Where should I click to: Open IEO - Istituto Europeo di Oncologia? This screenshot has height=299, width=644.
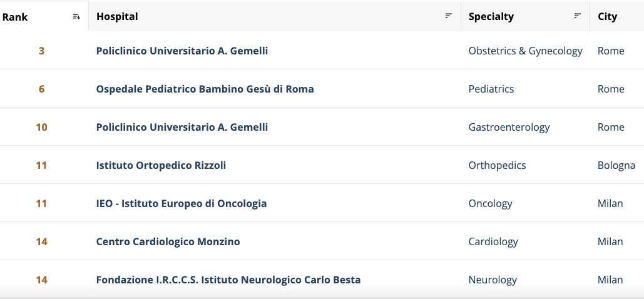pos(181,203)
